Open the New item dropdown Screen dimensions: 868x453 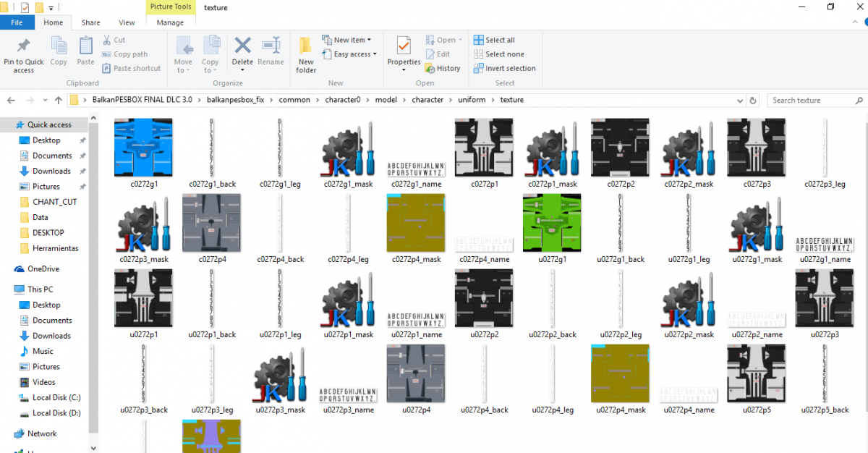(346, 40)
